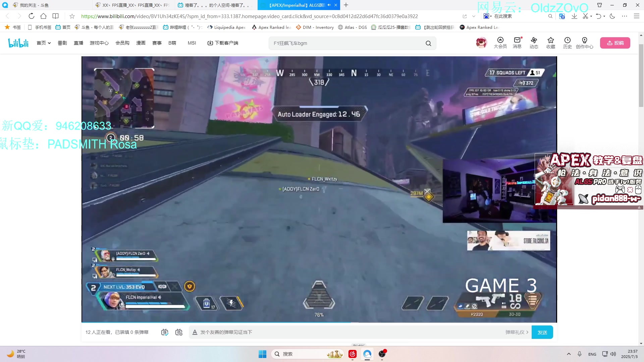Open the 收藏 favorites icon

pyautogui.click(x=551, y=43)
